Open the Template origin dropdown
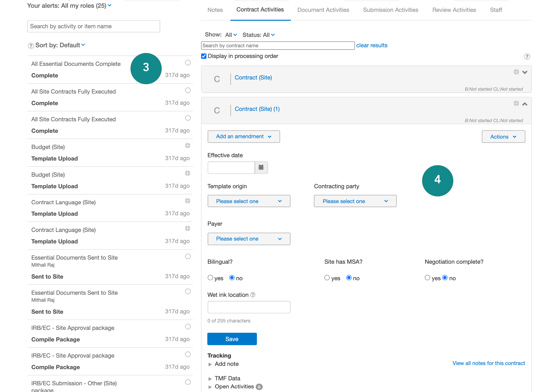 (x=249, y=201)
